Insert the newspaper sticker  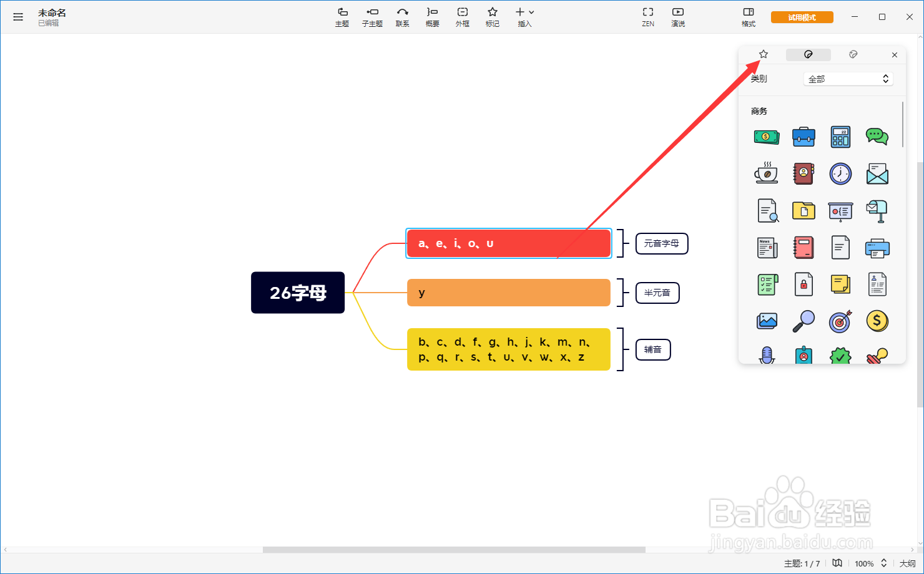767,248
